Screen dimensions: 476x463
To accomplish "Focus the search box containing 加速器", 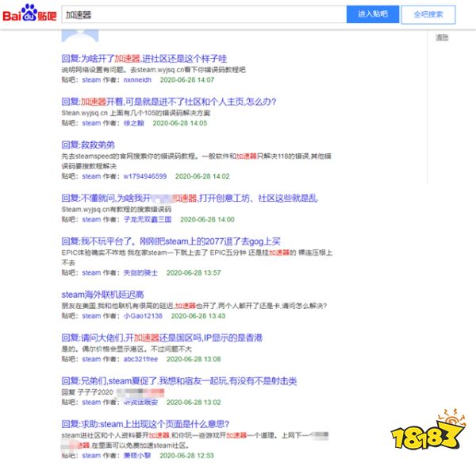I will (204, 14).
